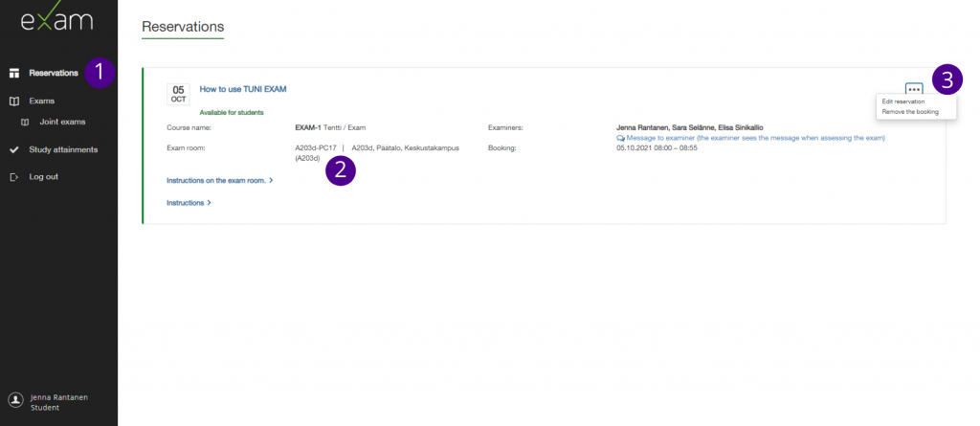Viewport: 980px width, 426px height.
Task: Open the three-dot reservation options menu
Action: [x=914, y=89]
